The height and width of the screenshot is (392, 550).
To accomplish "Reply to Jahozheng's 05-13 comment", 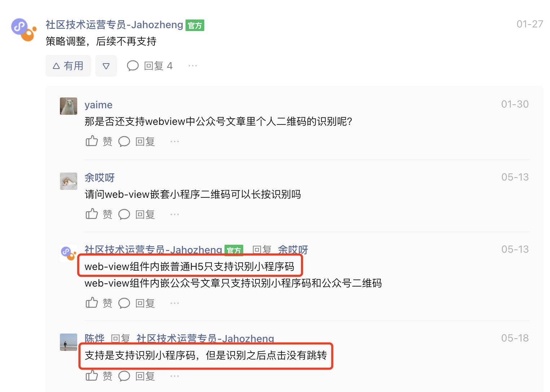I will pyautogui.click(x=137, y=303).
